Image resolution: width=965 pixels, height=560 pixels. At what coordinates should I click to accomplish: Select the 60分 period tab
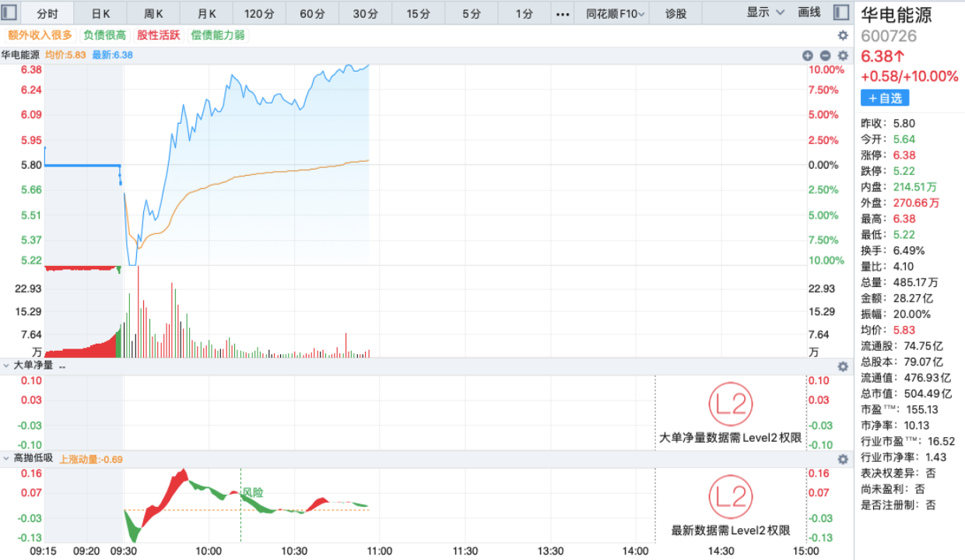[312, 13]
